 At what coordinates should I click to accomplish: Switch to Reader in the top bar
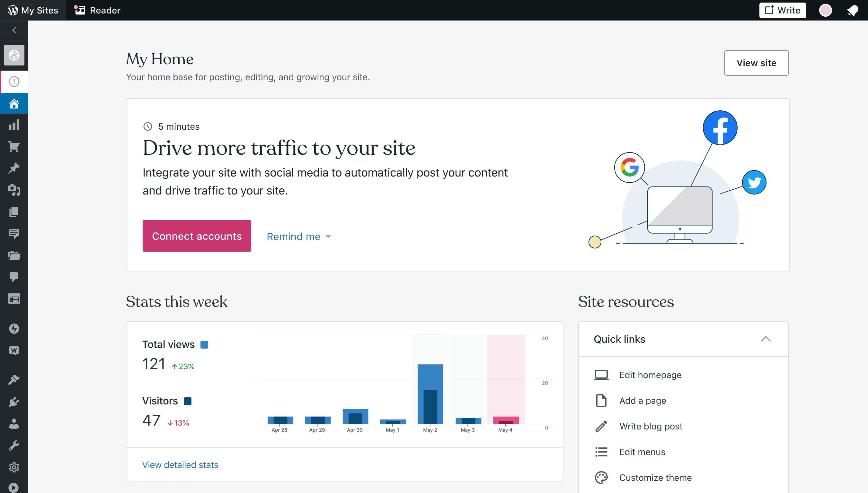(x=98, y=11)
